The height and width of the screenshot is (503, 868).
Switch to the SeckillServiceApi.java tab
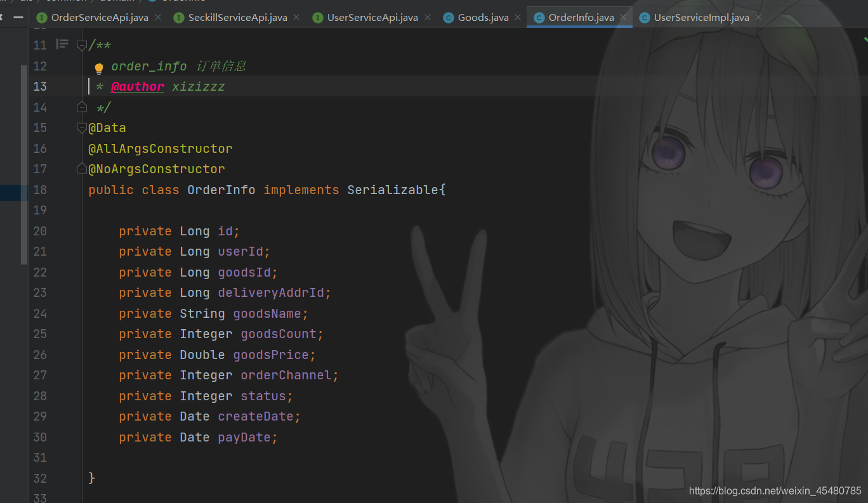[x=238, y=17]
